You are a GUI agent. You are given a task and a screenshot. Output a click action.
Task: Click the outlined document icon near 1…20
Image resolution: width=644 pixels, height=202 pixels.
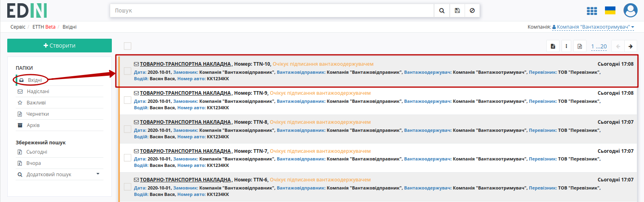580,46
